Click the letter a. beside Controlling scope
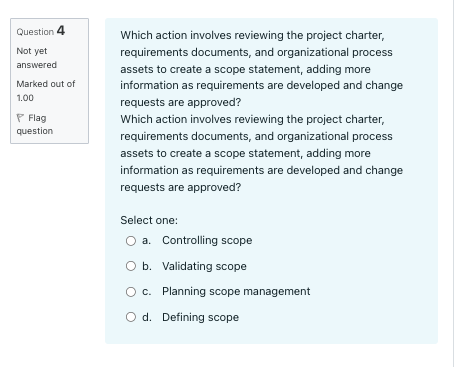This screenshot has height=367, width=454. (x=146, y=240)
